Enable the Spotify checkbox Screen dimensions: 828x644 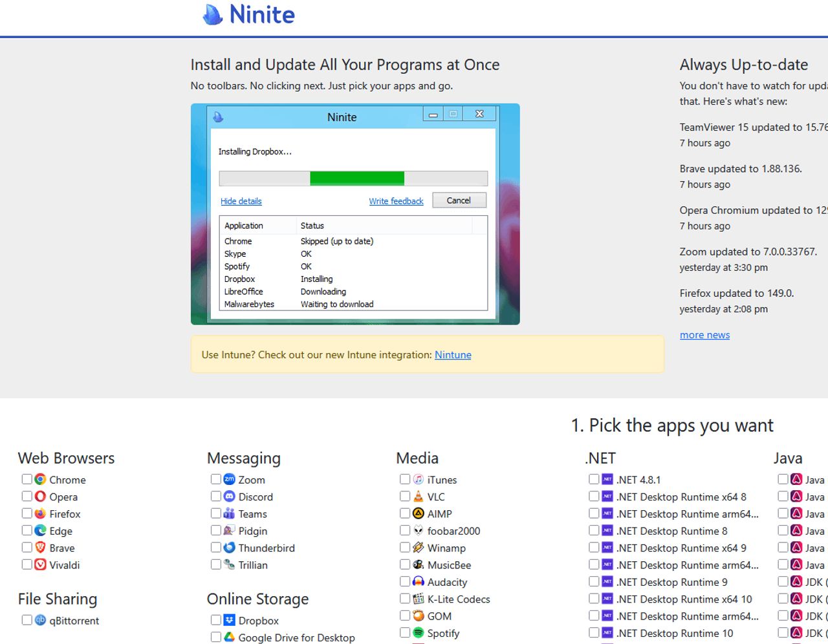(x=405, y=633)
